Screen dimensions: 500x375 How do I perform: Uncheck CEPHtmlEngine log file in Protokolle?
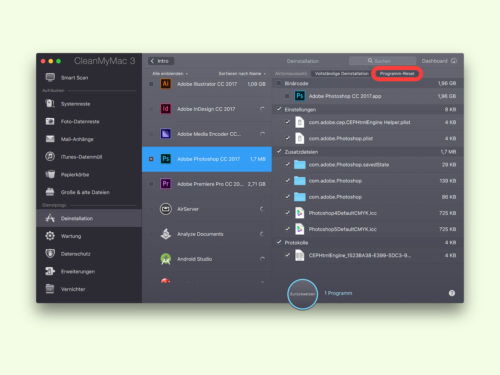(287, 255)
